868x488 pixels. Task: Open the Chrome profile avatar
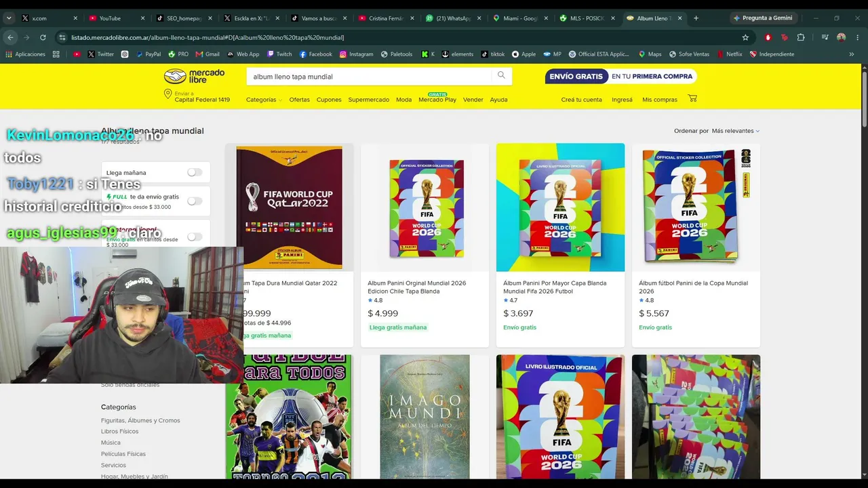pyautogui.click(x=841, y=37)
